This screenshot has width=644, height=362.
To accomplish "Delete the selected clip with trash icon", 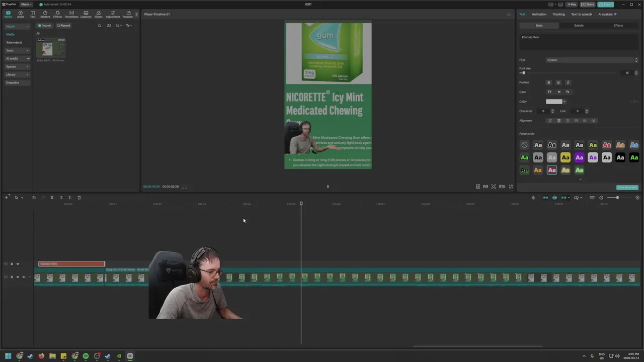I will click(79, 198).
